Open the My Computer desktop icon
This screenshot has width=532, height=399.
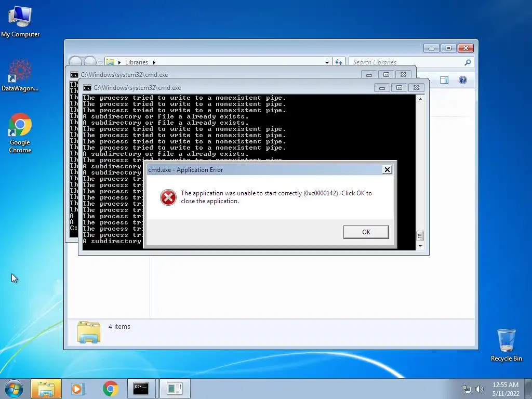click(x=20, y=22)
